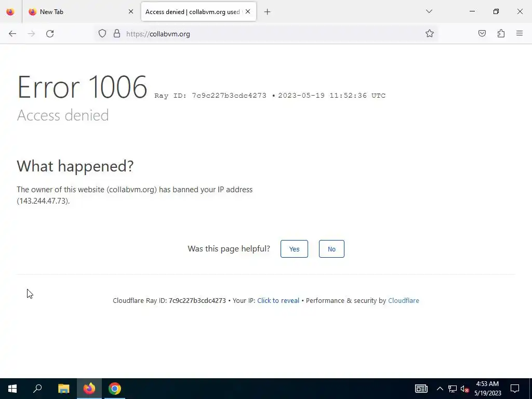Open the Cloudflare link in footer
Image resolution: width=532 pixels, height=399 pixels.
pyautogui.click(x=403, y=301)
